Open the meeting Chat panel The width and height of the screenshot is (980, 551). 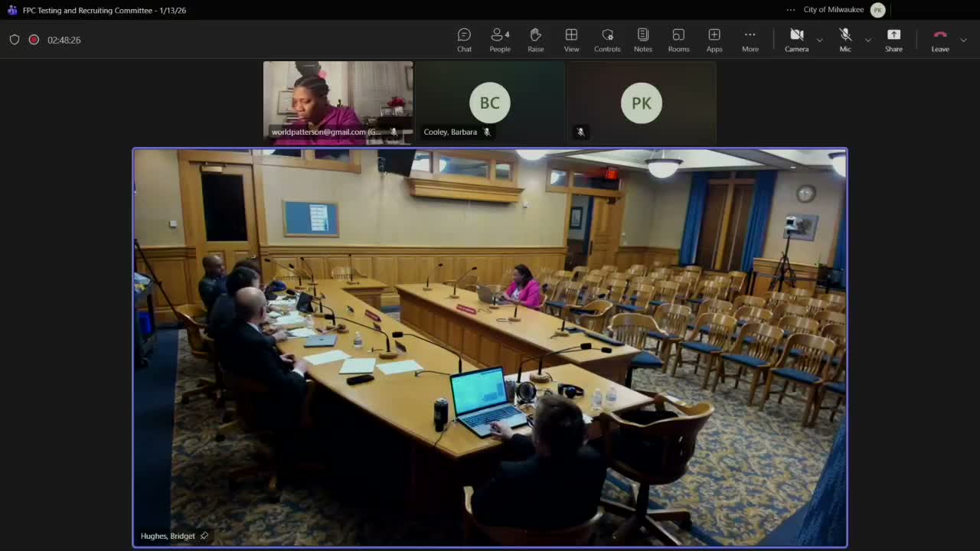click(x=464, y=39)
